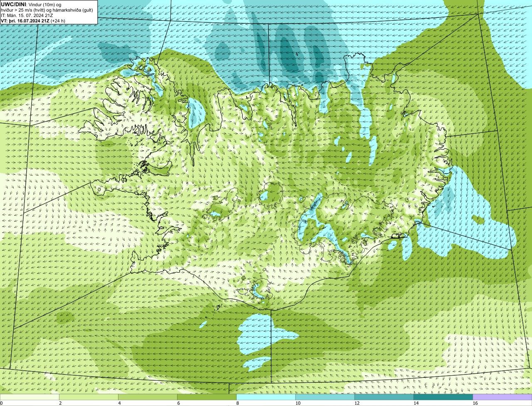Click the 10–12 m/s legend swatch
This screenshot has width=532, height=406.
(325, 397)
